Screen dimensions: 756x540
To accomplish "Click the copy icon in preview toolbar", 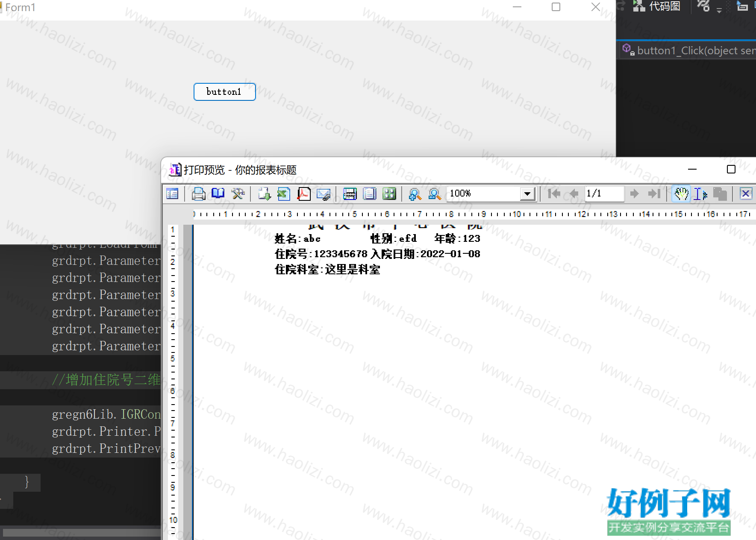I will coord(720,194).
